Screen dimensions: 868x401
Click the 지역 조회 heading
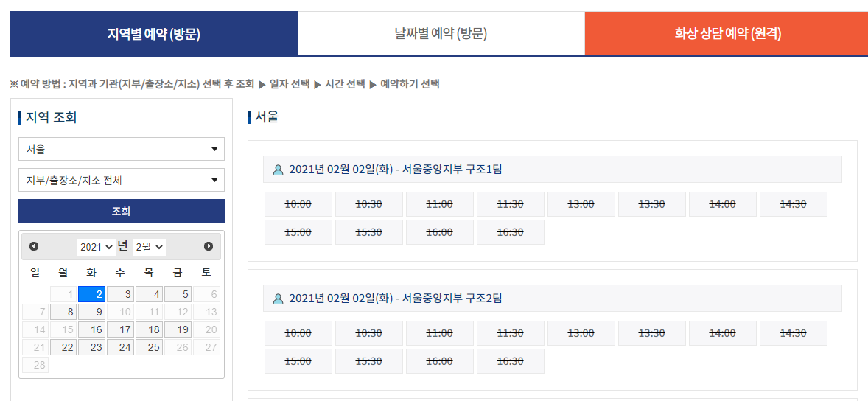[x=51, y=117]
